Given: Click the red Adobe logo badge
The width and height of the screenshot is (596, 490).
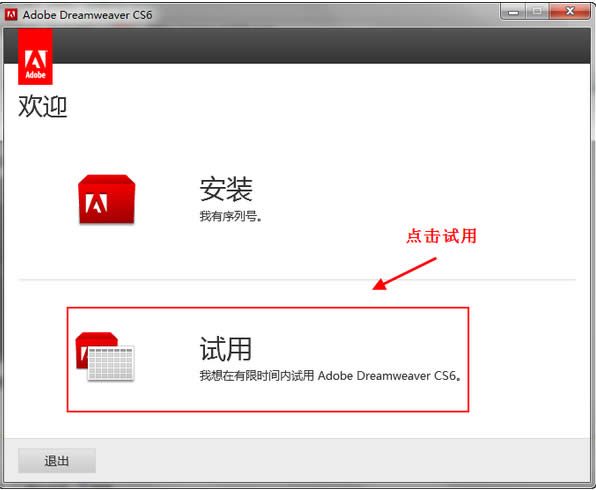Looking at the screenshot, I should 35,57.
